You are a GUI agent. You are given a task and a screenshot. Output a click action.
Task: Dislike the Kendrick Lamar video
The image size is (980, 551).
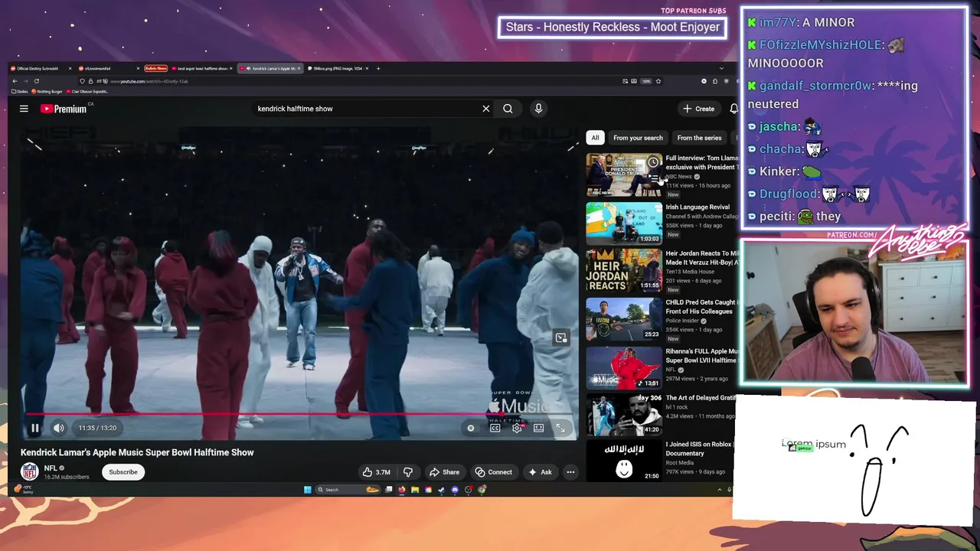pos(408,472)
